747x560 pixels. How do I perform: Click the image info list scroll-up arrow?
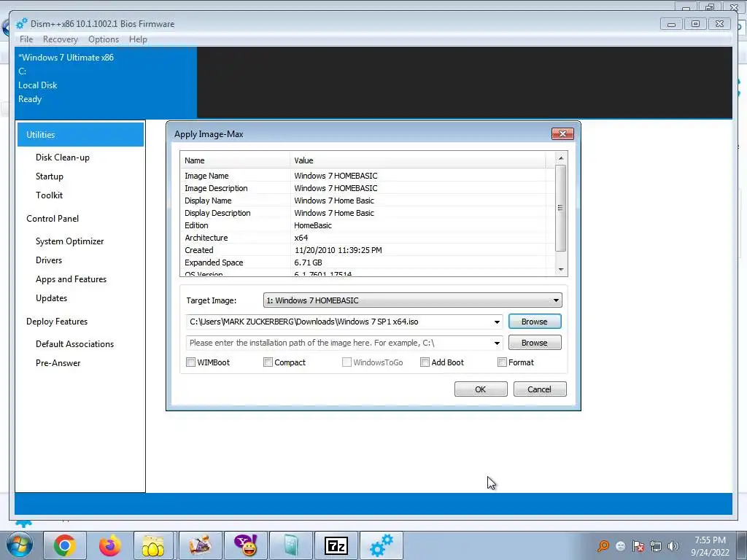561,158
